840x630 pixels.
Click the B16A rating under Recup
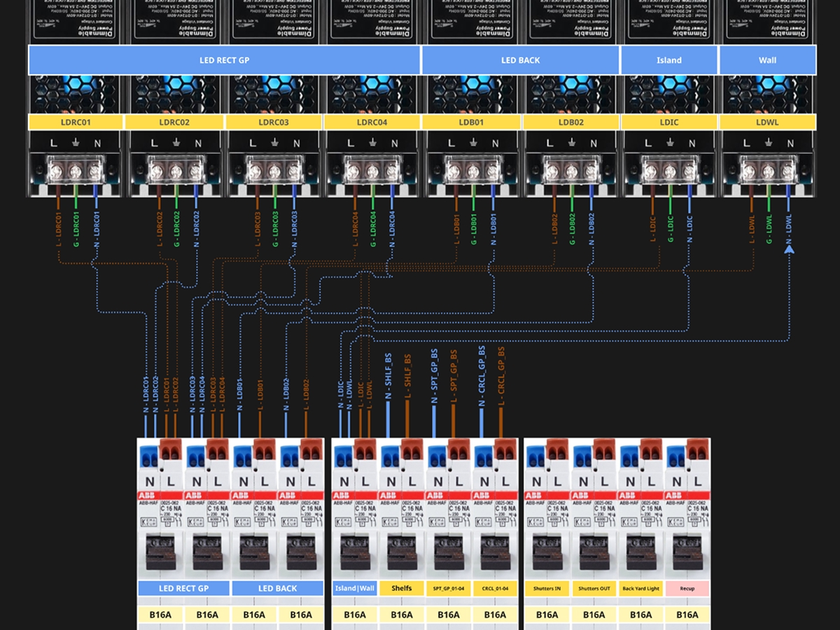[x=687, y=615]
